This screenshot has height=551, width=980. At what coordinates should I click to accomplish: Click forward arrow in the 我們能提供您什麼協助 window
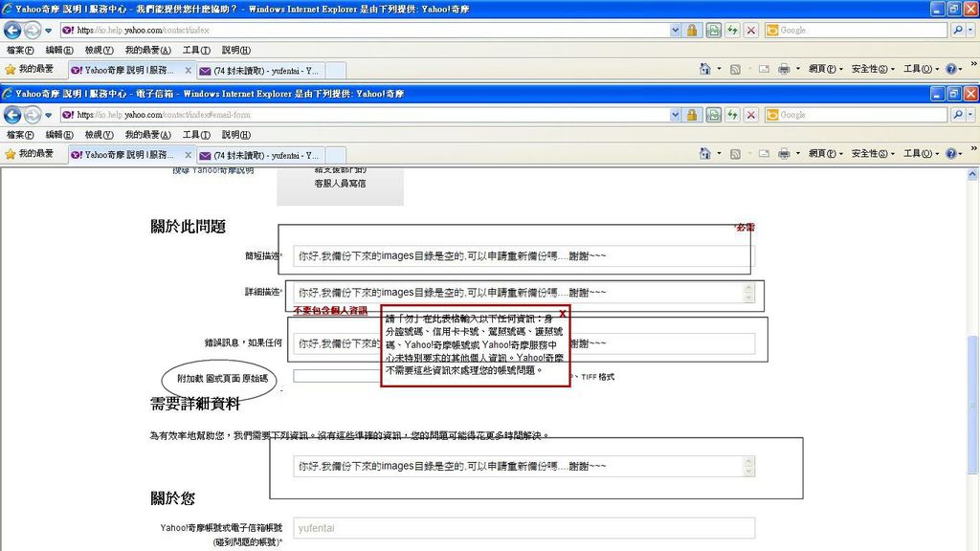point(32,30)
